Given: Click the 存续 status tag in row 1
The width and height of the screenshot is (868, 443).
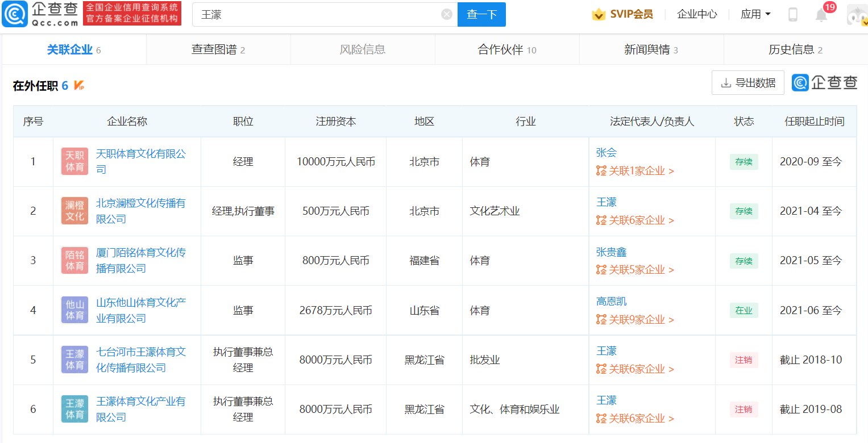Looking at the screenshot, I should 744,161.
